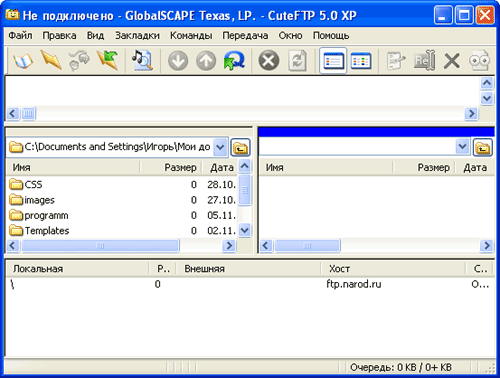Screen dimensions: 500x378
Task: Open the MP3 file search icon
Action: point(142,60)
